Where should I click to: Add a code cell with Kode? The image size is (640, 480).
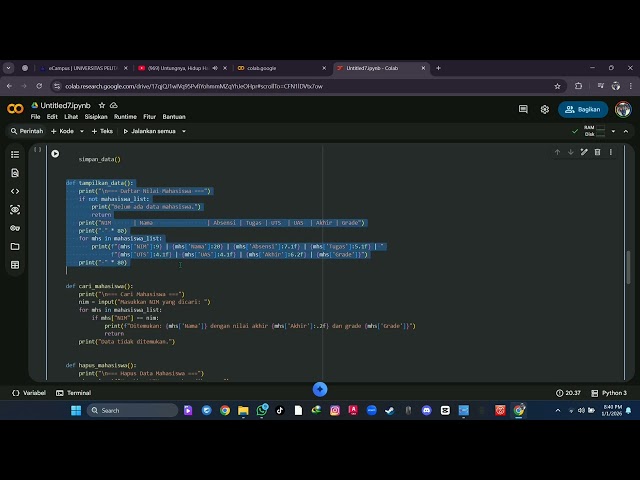point(62,131)
